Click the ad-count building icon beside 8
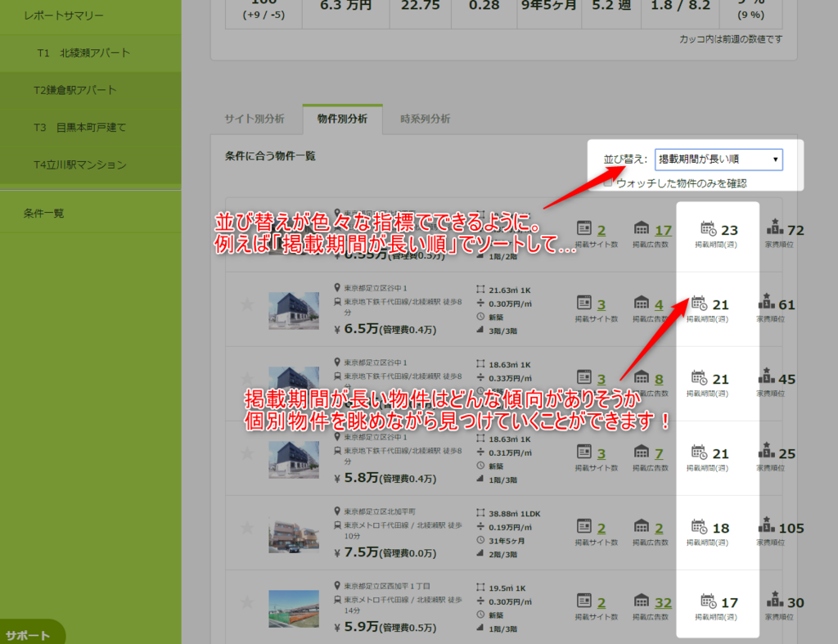This screenshot has width=838, height=644. (x=642, y=377)
